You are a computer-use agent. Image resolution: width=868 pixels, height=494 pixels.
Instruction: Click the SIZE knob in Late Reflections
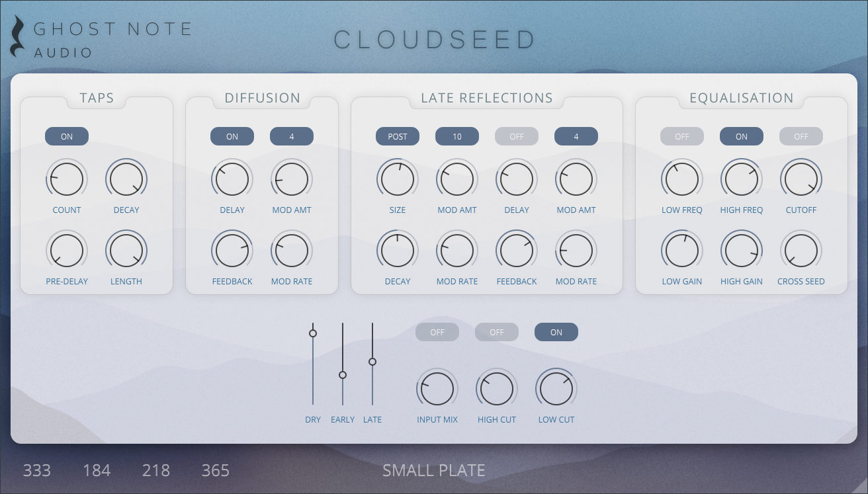pyautogui.click(x=397, y=179)
